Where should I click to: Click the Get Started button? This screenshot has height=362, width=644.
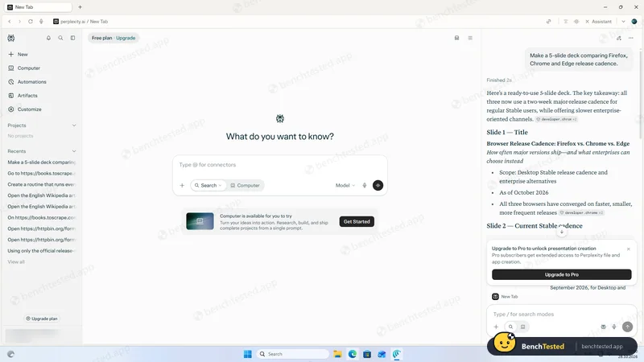pos(357,222)
